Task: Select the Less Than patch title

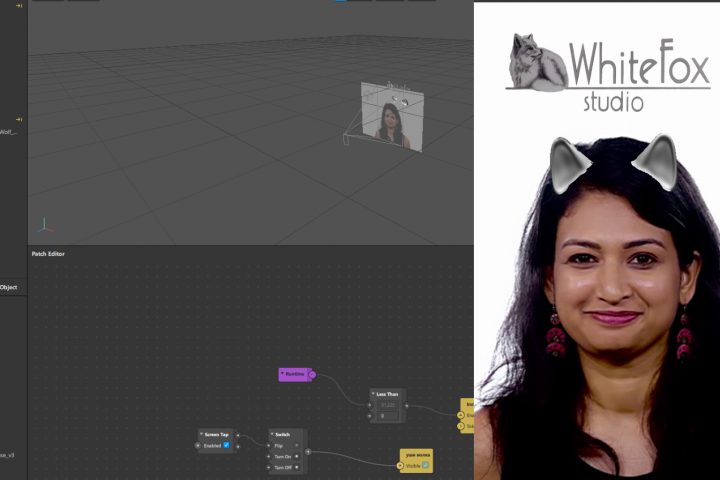Action: 387,394
